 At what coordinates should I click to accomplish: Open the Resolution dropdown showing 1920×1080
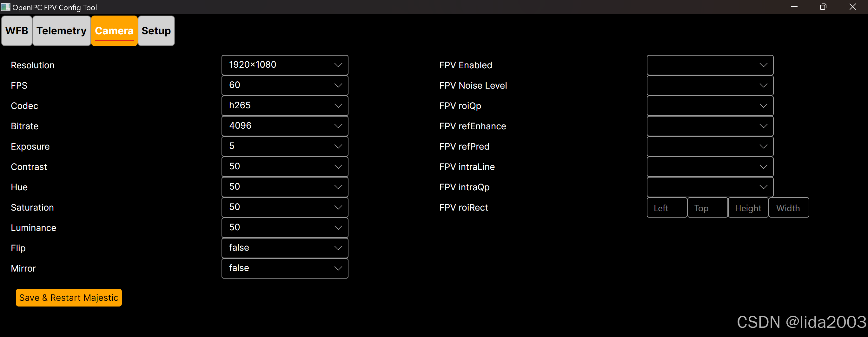point(285,65)
